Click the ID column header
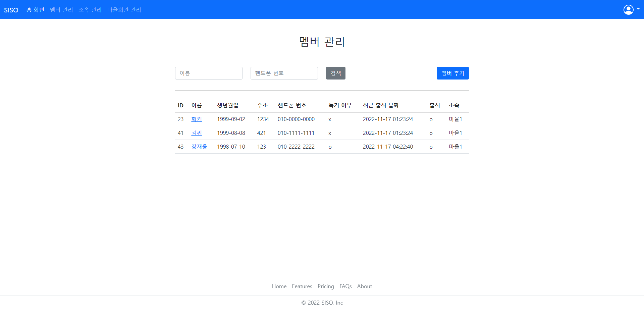 point(180,105)
